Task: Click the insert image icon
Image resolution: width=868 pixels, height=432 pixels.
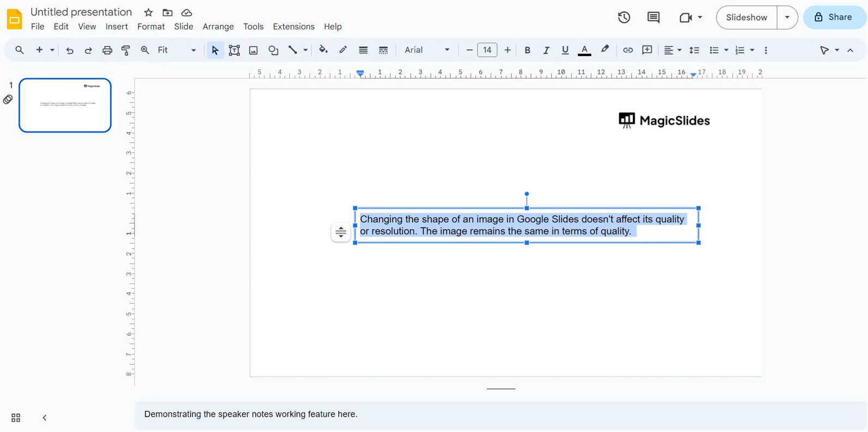Action: pos(253,50)
